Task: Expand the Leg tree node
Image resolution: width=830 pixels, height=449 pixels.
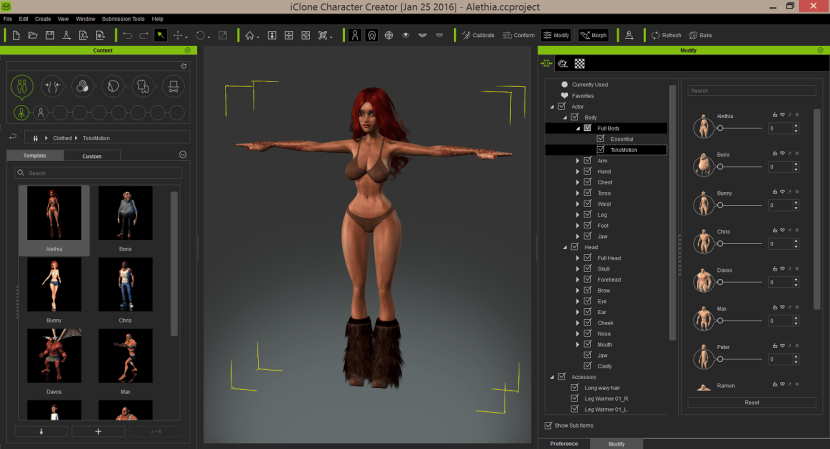Action: point(577,214)
